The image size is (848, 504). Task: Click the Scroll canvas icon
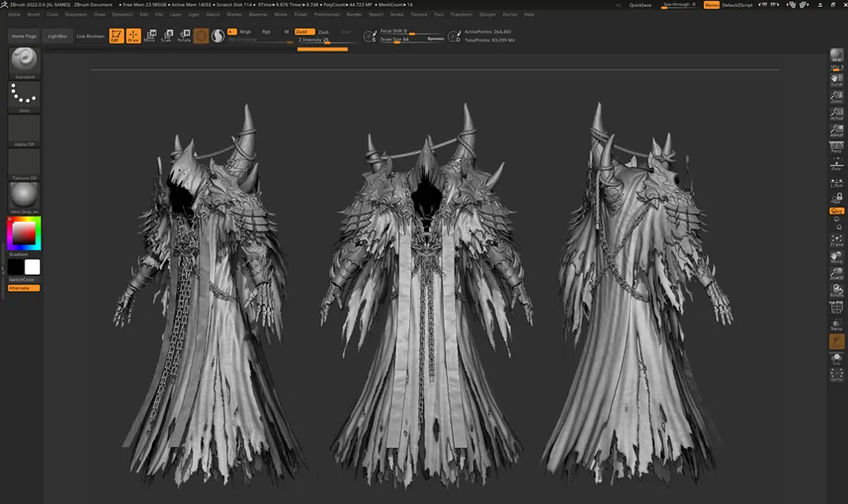[836, 80]
